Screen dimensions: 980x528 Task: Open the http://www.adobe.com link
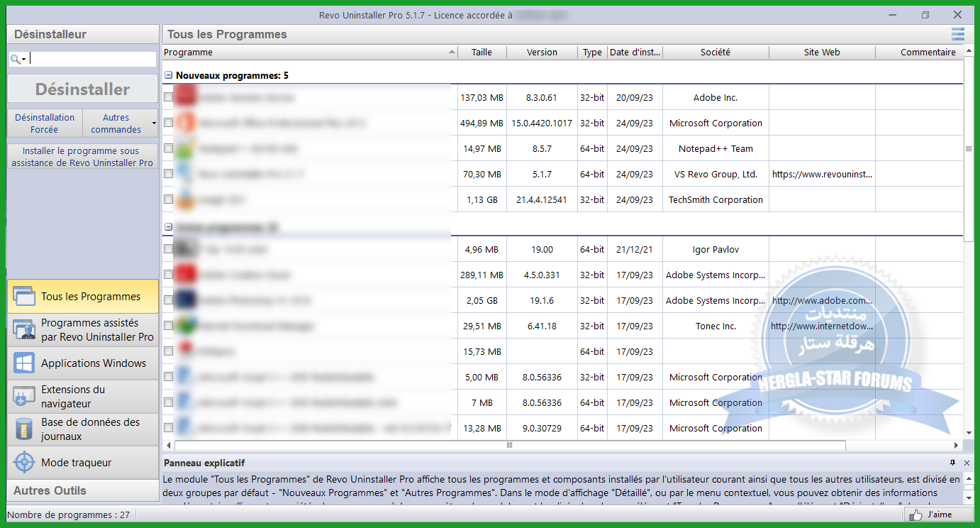[822, 300]
